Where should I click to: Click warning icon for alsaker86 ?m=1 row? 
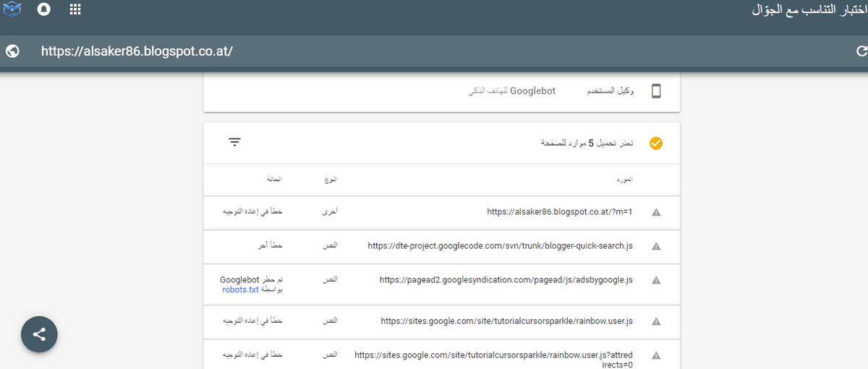click(656, 212)
